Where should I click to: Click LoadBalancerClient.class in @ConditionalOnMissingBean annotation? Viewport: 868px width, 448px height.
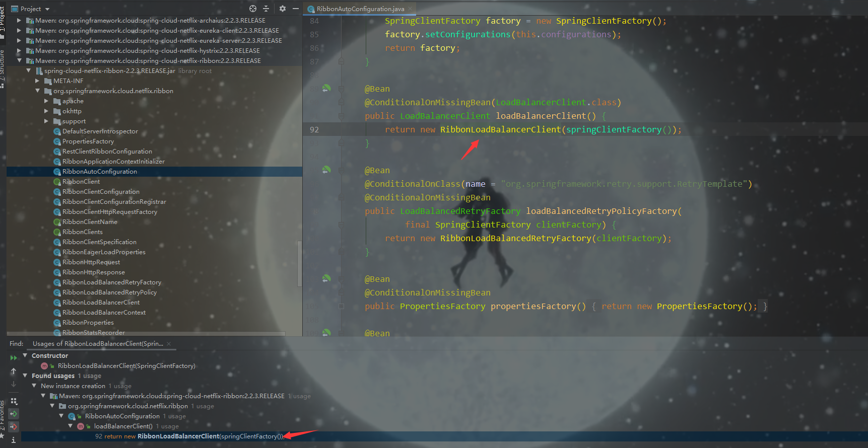[x=556, y=102]
